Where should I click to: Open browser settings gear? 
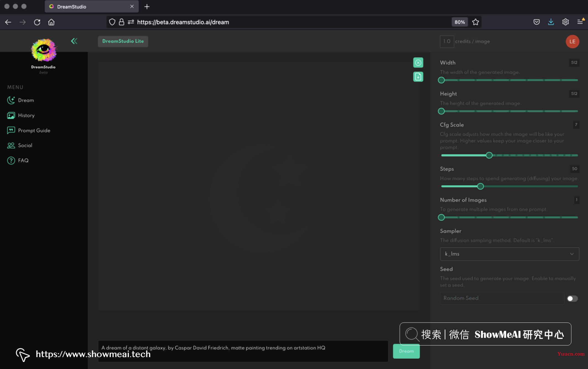[x=566, y=22]
